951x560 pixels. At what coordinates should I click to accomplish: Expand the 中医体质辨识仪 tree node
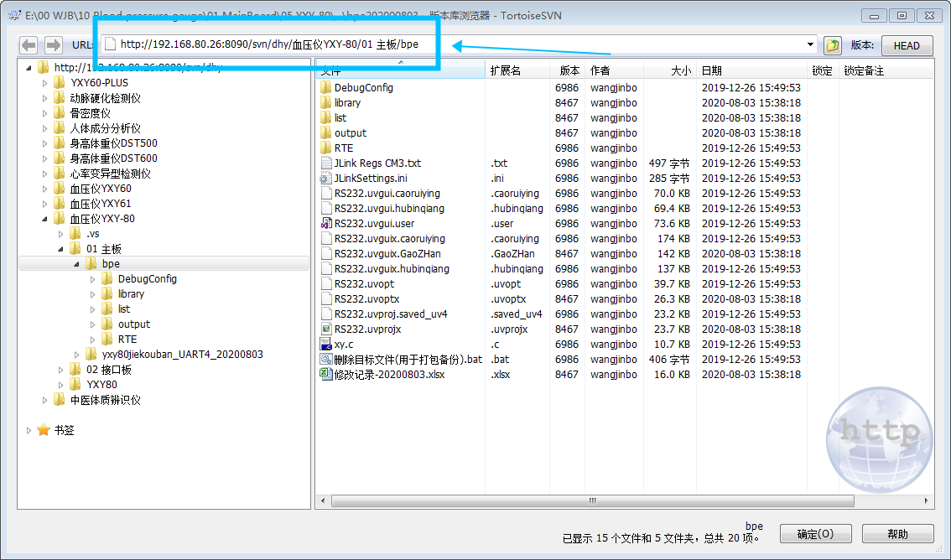pyautogui.click(x=45, y=399)
